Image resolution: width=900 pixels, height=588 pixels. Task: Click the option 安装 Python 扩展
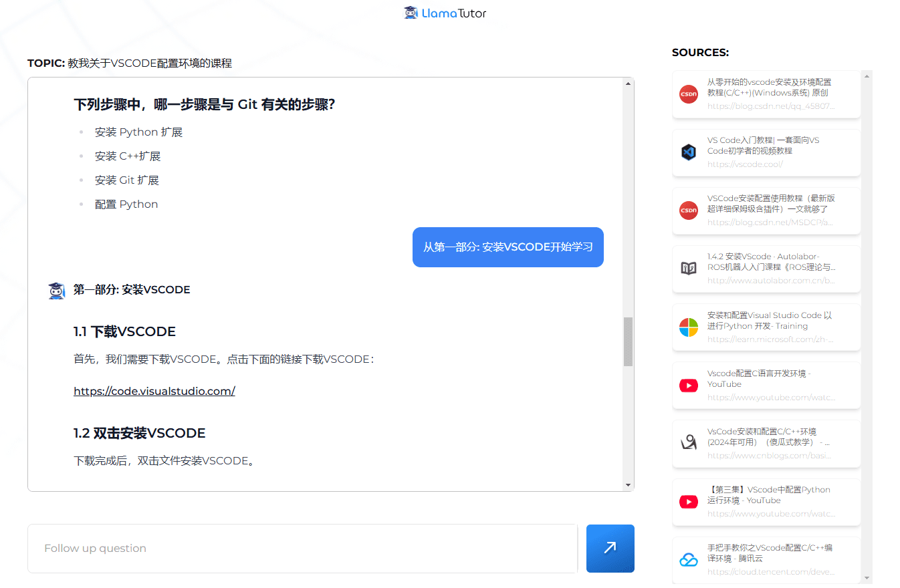(x=138, y=132)
